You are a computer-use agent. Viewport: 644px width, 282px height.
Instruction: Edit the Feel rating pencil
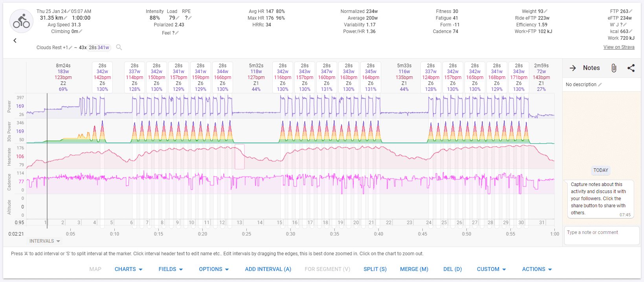coord(177,33)
